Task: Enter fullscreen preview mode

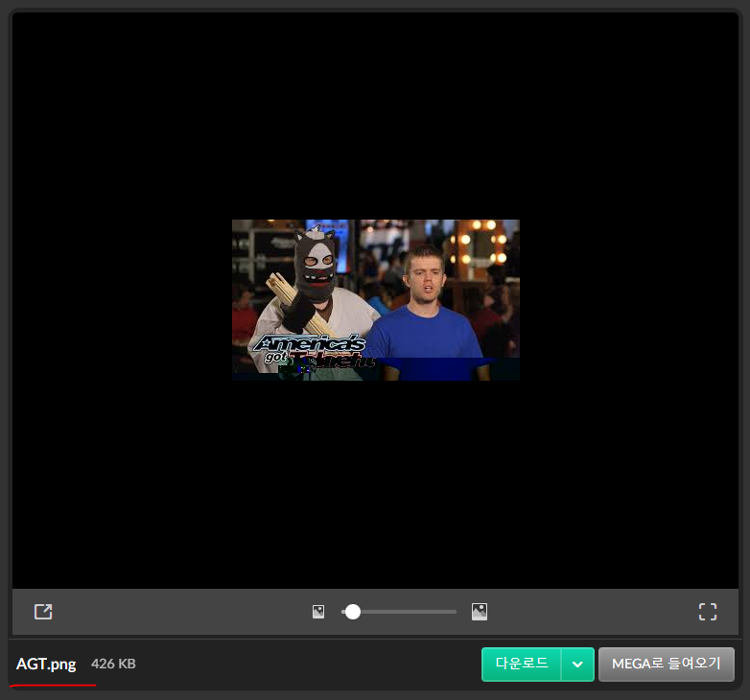Action: pyautogui.click(x=708, y=612)
